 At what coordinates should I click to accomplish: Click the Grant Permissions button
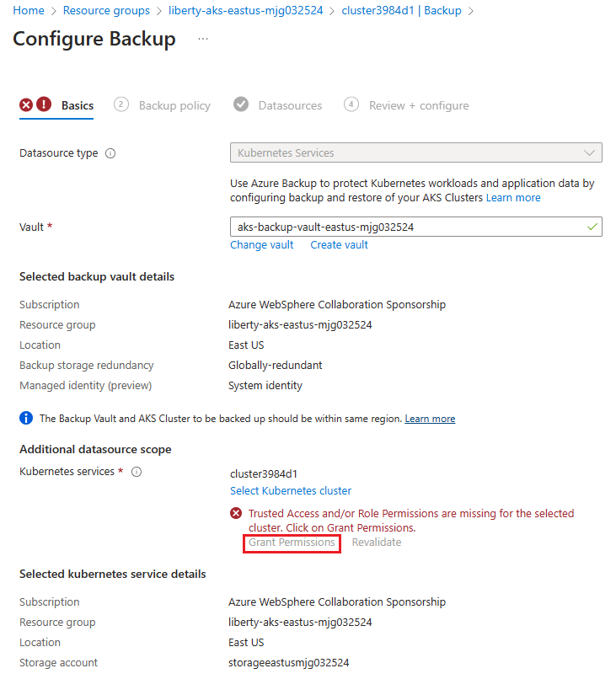[292, 543]
